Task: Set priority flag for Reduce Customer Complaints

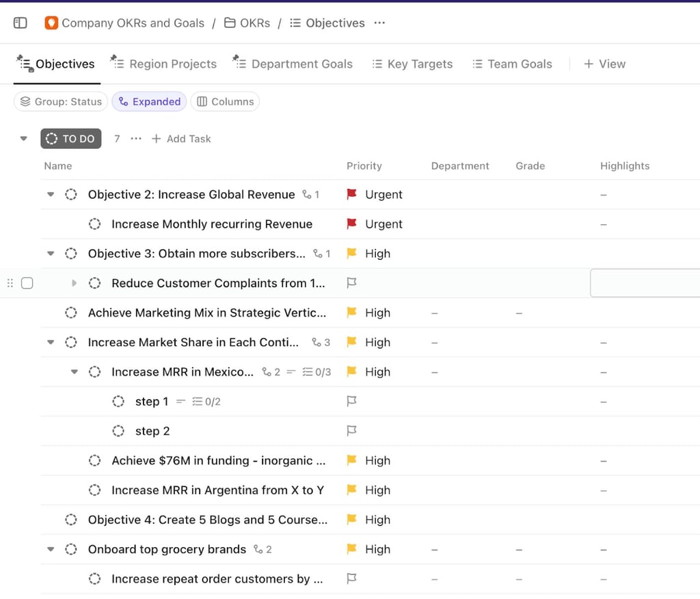Action: click(x=352, y=282)
